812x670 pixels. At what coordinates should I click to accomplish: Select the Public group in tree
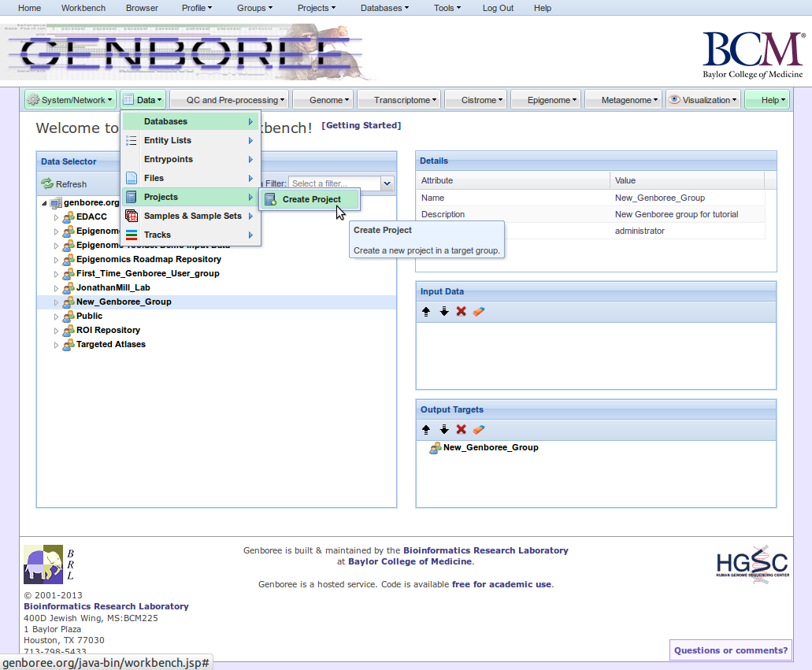pos(89,316)
